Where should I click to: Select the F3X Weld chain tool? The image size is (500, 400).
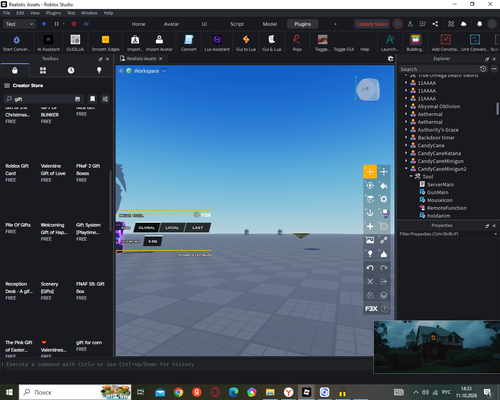(x=384, y=240)
